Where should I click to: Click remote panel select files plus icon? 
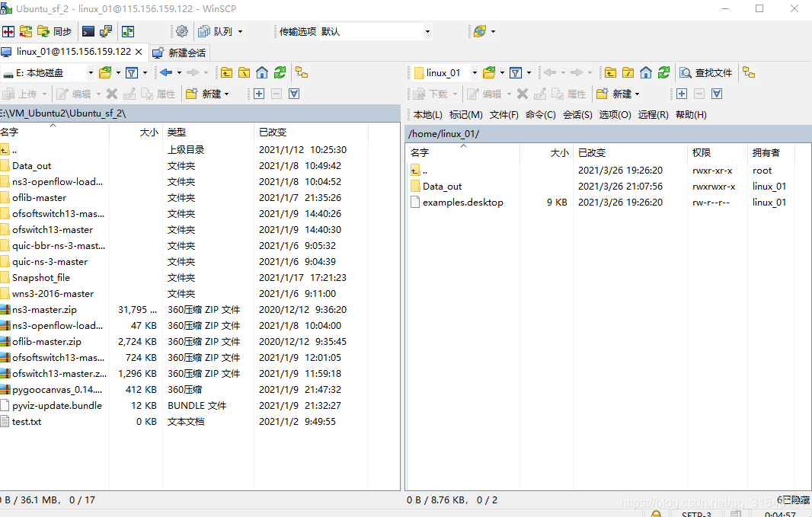pos(682,94)
